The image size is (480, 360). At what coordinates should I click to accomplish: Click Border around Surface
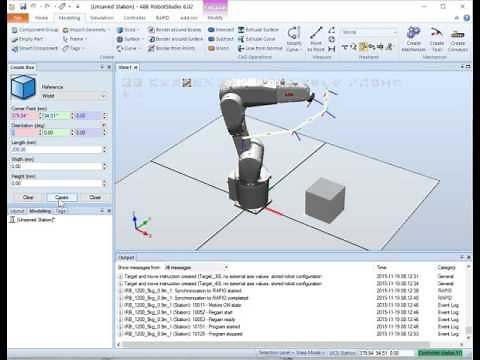coord(175,39)
